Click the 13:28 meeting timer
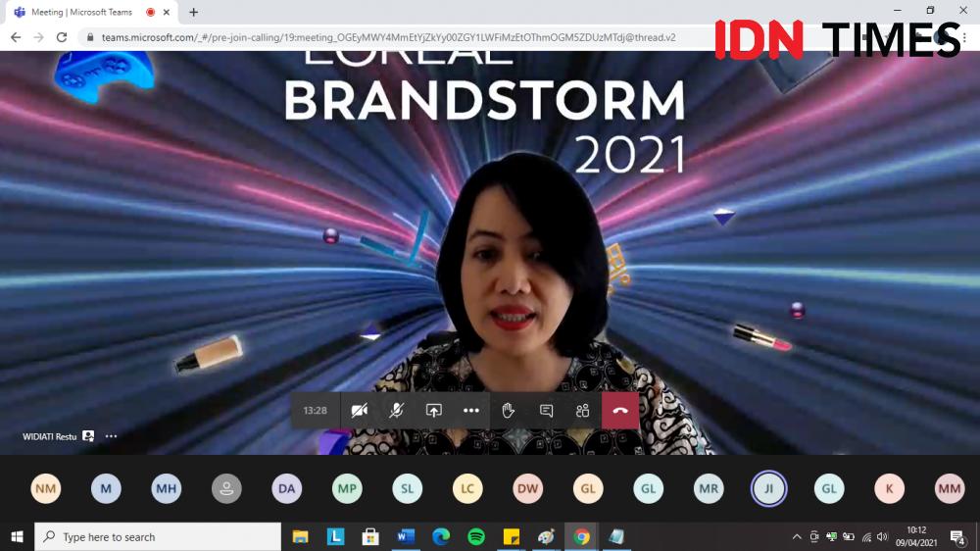Image resolution: width=980 pixels, height=551 pixels. pyautogui.click(x=315, y=411)
